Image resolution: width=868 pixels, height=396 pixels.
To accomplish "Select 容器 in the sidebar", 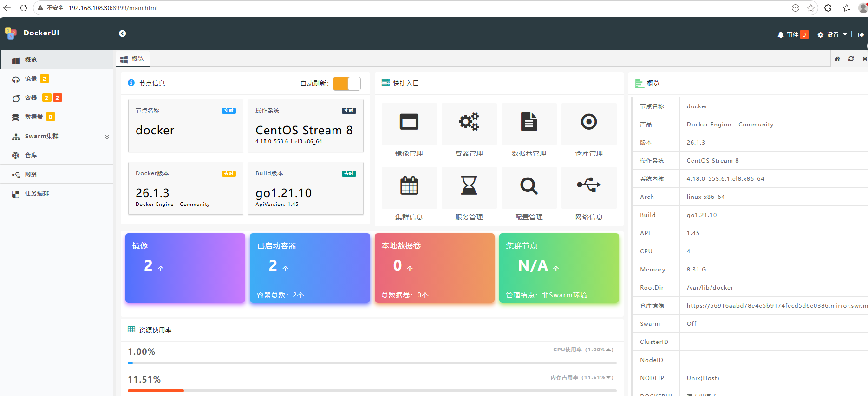I will point(56,98).
